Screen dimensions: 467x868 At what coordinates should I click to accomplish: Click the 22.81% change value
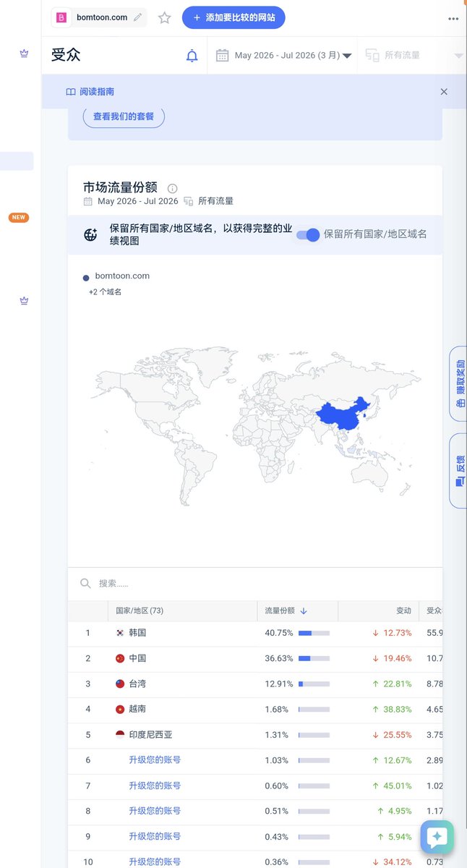pyautogui.click(x=398, y=684)
